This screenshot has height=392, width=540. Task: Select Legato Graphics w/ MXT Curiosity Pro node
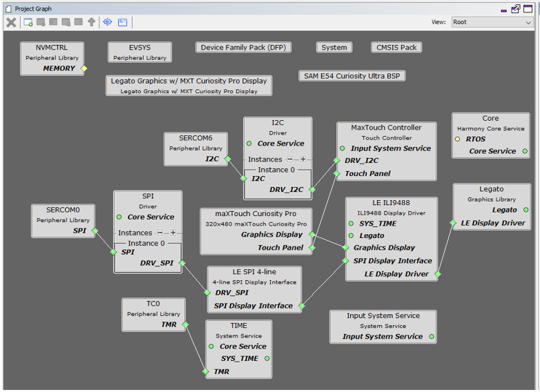pos(189,86)
